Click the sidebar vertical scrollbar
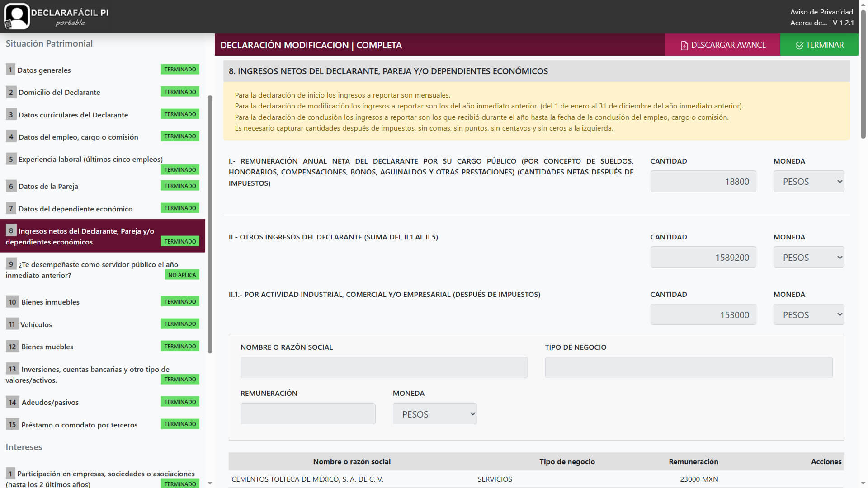The width and height of the screenshot is (868, 488). pos(210,224)
